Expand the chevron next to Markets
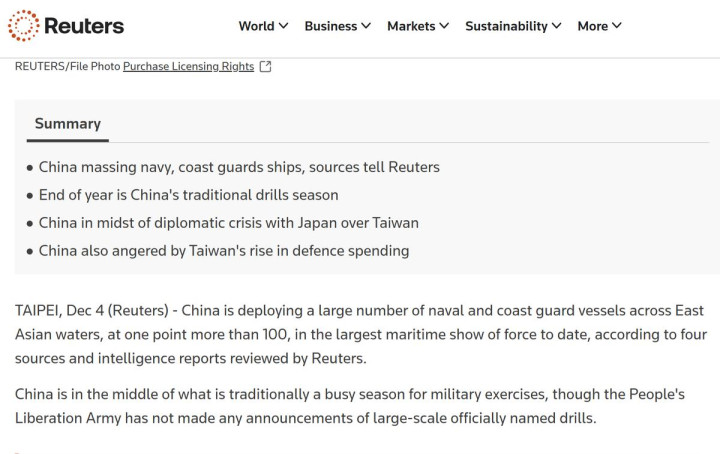Image resolution: width=720 pixels, height=454 pixels. [x=444, y=26]
